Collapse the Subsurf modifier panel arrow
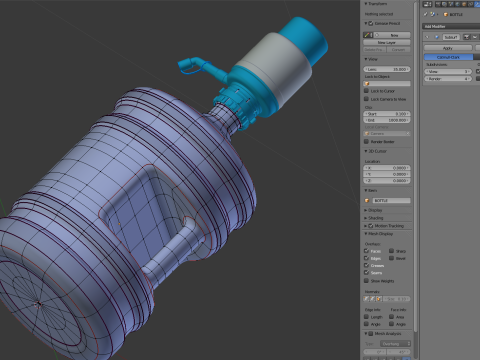This screenshot has width=480, height=360. [x=427, y=37]
